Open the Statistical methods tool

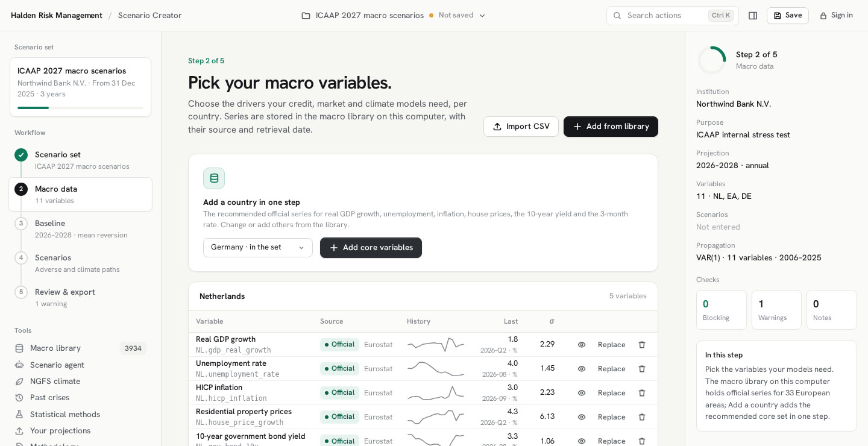pos(80,414)
